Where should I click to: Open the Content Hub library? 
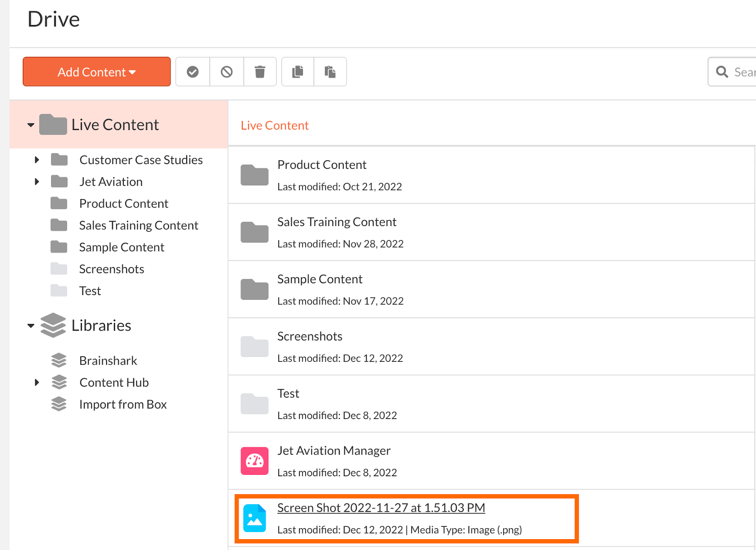tap(114, 382)
